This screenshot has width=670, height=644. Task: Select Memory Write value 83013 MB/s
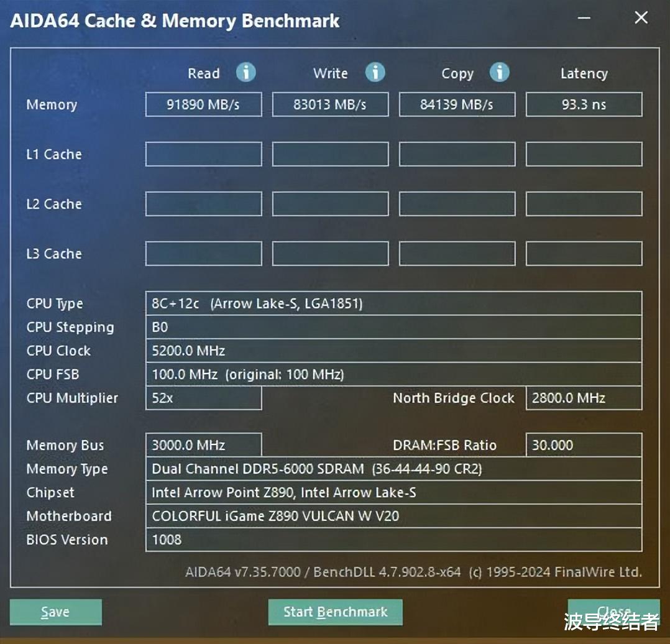330,104
